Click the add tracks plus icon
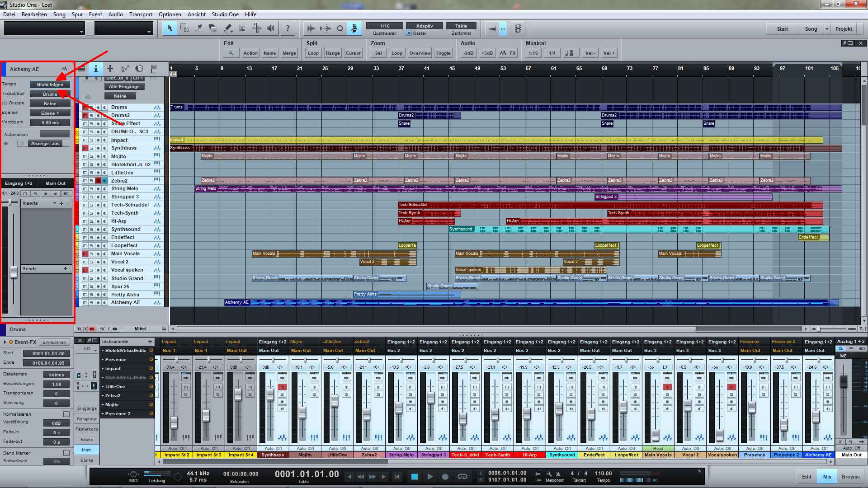 (110, 69)
